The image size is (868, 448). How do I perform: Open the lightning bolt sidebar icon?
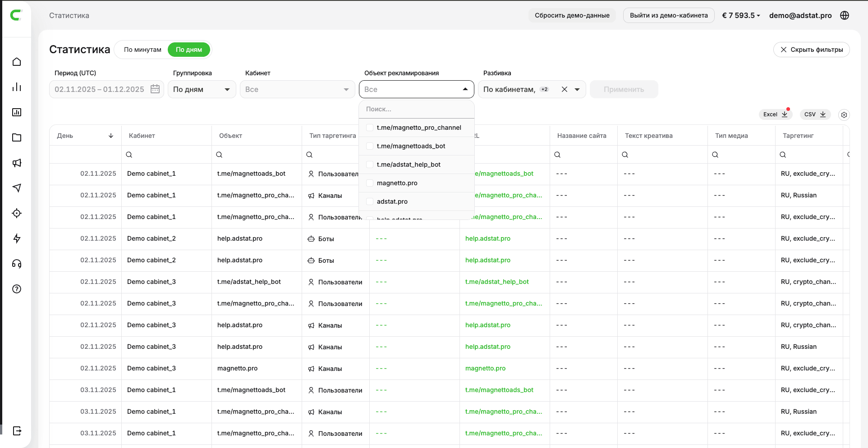click(17, 238)
